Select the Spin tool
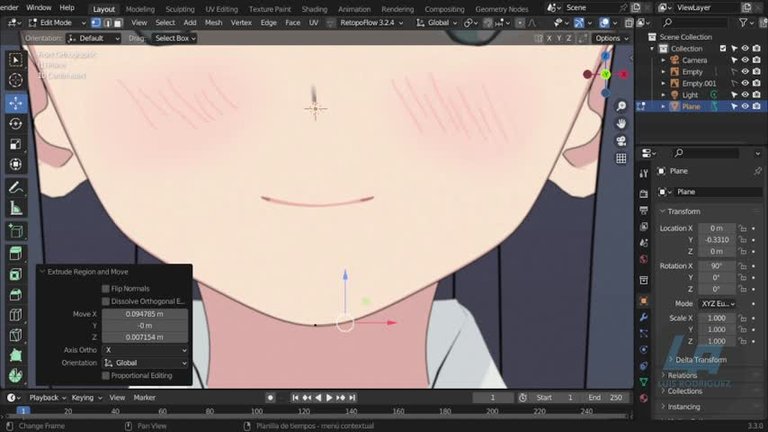Image resolution: width=768 pixels, height=432 pixels. [x=16, y=375]
